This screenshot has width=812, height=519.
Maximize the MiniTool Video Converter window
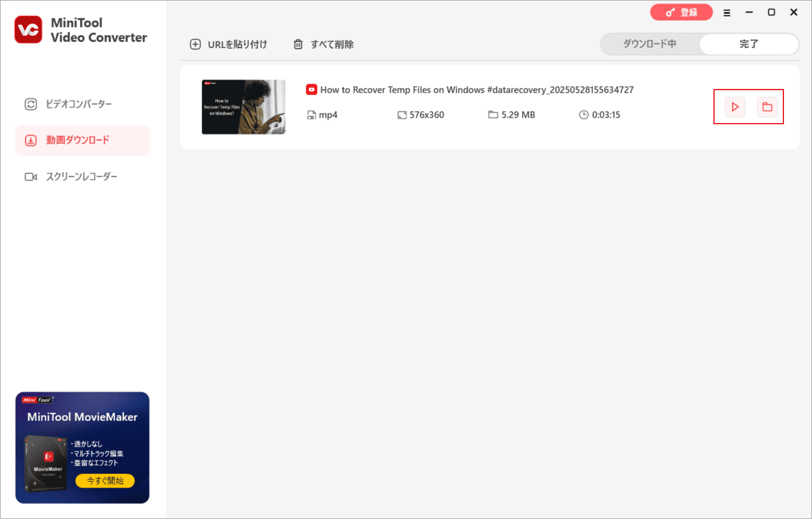coord(771,12)
